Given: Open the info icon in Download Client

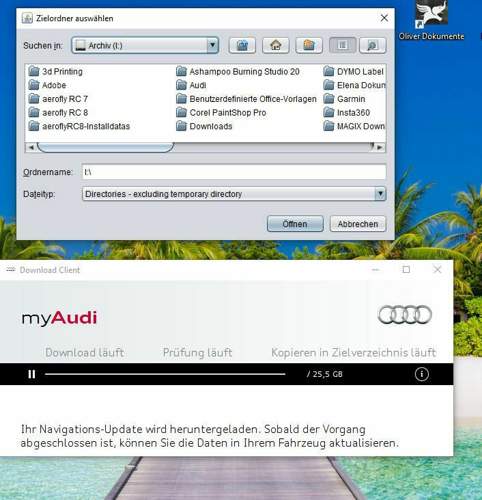Looking at the screenshot, I should point(421,374).
